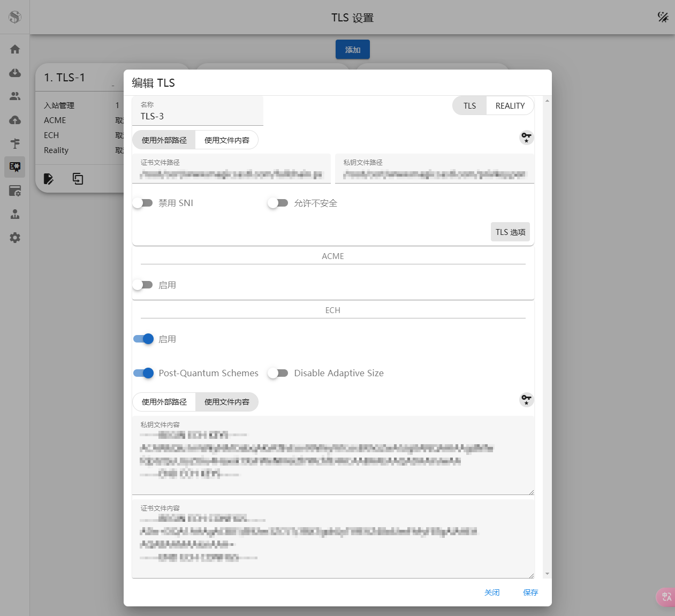This screenshot has height=616, width=675.
Task: Select 使用外部路径 in ECH section
Action: click(164, 402)
